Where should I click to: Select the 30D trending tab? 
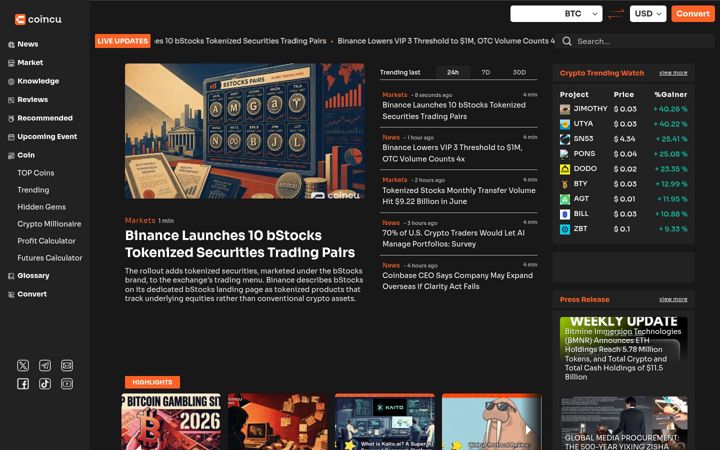[x=519, y=72]
